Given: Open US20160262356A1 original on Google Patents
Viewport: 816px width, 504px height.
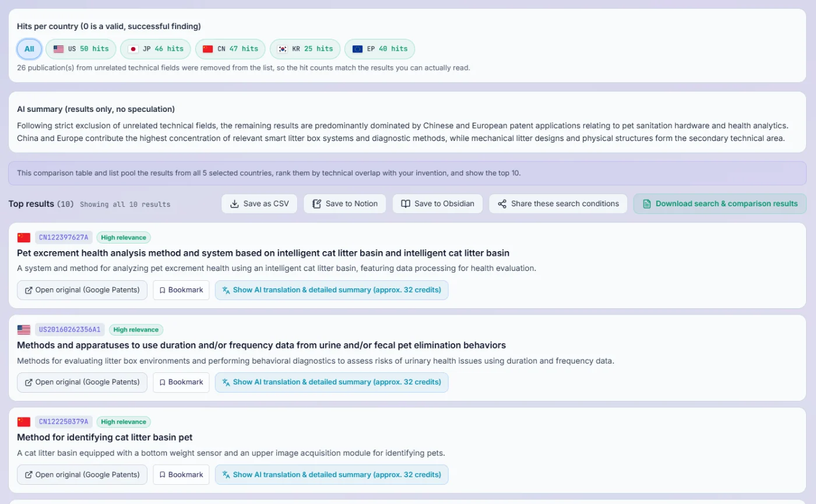Looking at the screenshot, I should [82, 382].
